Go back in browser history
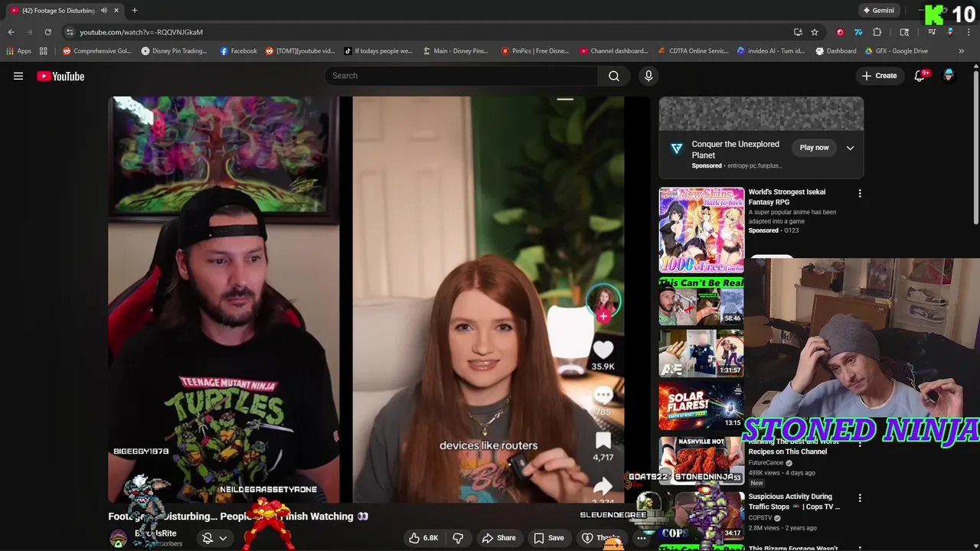The width and height of the screenshot is (980, 551). pos(11,32)
